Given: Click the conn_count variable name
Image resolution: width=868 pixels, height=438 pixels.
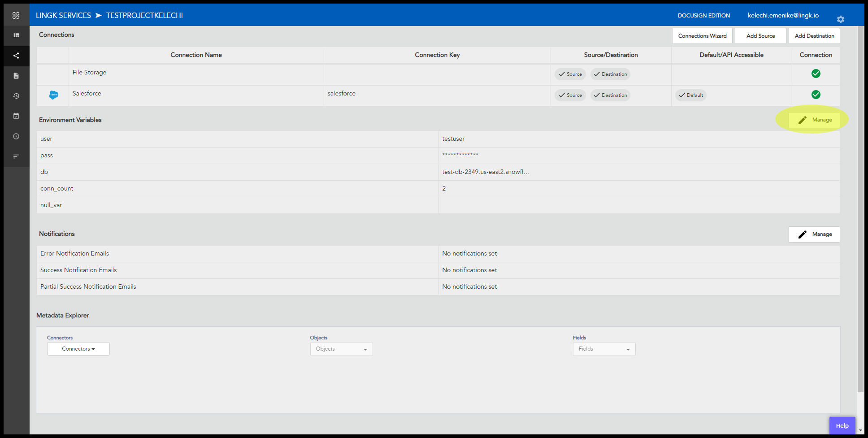Looking at the screenshot, I should pyautogui.click(x=57, y=188).
